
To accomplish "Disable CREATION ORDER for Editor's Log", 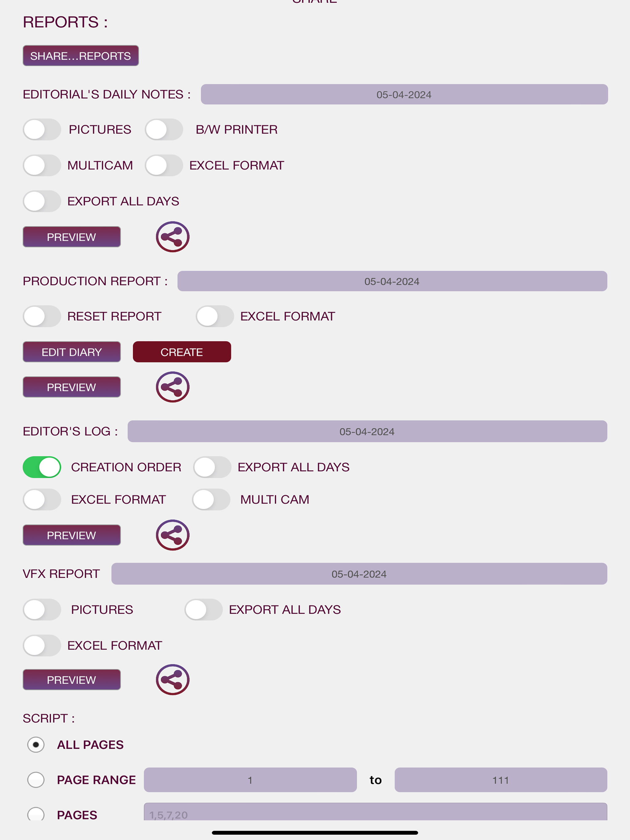I will 42,467.
